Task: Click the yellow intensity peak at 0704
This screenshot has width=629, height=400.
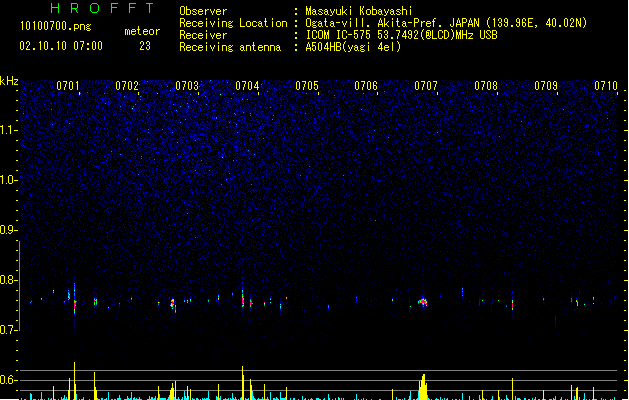Action: [x=243, y=383]
